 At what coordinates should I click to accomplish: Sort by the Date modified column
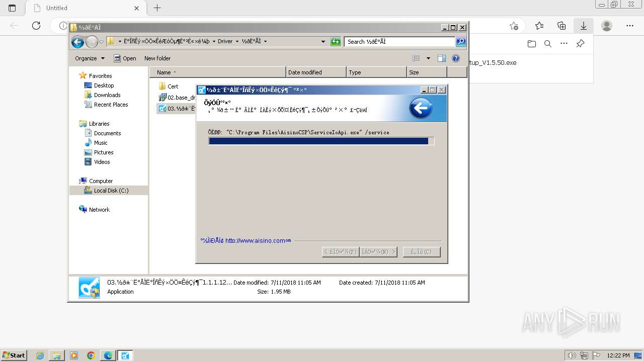click(316, 72)
